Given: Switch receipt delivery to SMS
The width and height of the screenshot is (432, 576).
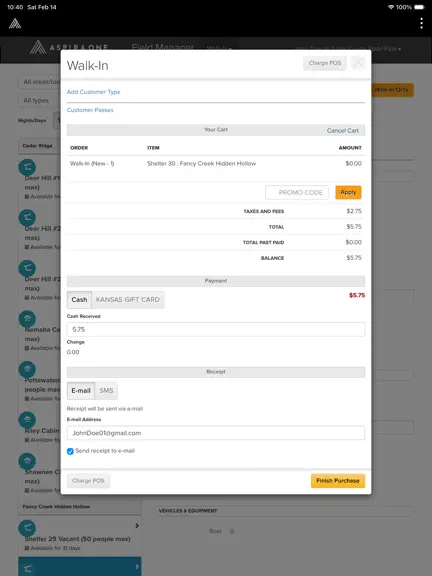Looking at the screenshot, I should pyautogui.click(x=106, y=390).
